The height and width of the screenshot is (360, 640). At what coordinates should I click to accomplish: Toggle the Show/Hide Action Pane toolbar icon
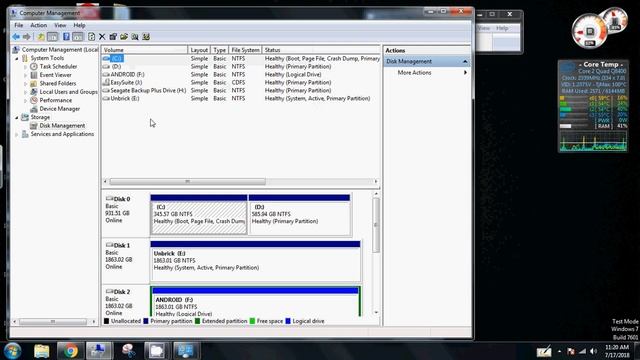[x=78, y=37]
